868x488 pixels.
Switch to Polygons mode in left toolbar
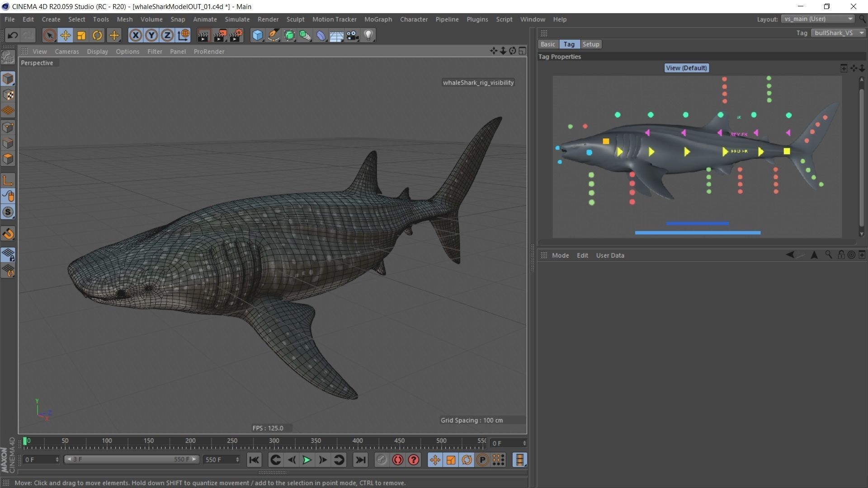coord(8,159)
